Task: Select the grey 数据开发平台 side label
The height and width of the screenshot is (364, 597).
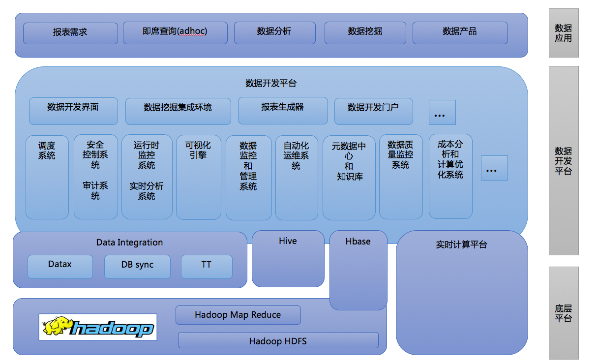Action: click(564, 161)
